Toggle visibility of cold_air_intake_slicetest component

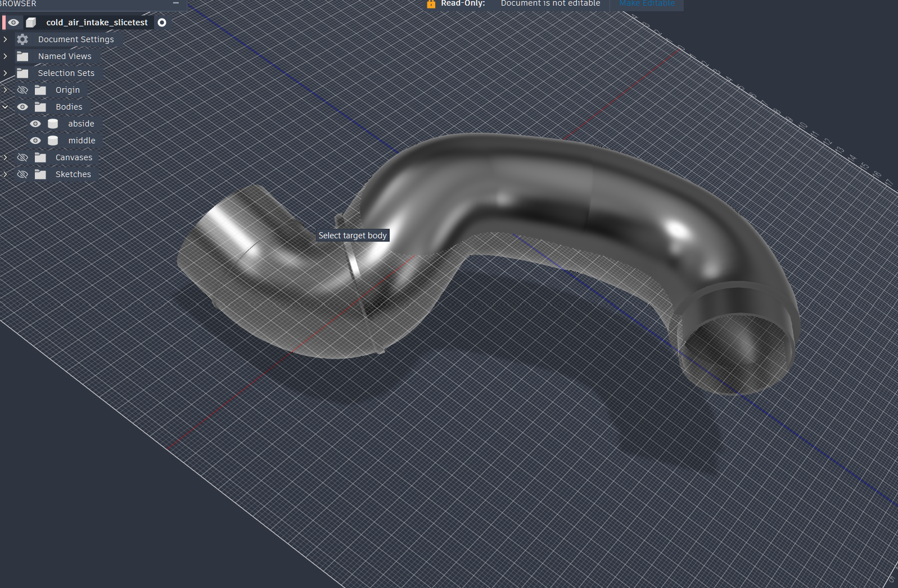point(13,22)
